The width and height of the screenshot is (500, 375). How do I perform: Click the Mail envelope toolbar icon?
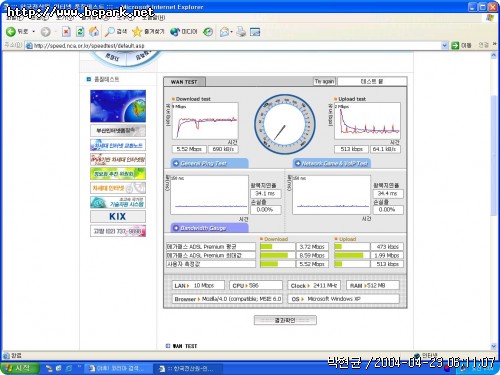pyautogui.click(x=224, y=32)
